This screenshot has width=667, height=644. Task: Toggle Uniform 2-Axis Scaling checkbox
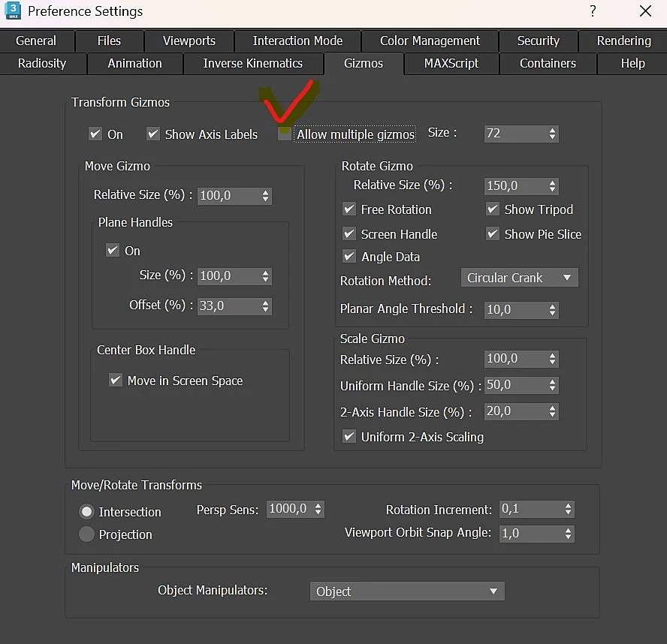point(349,437)
